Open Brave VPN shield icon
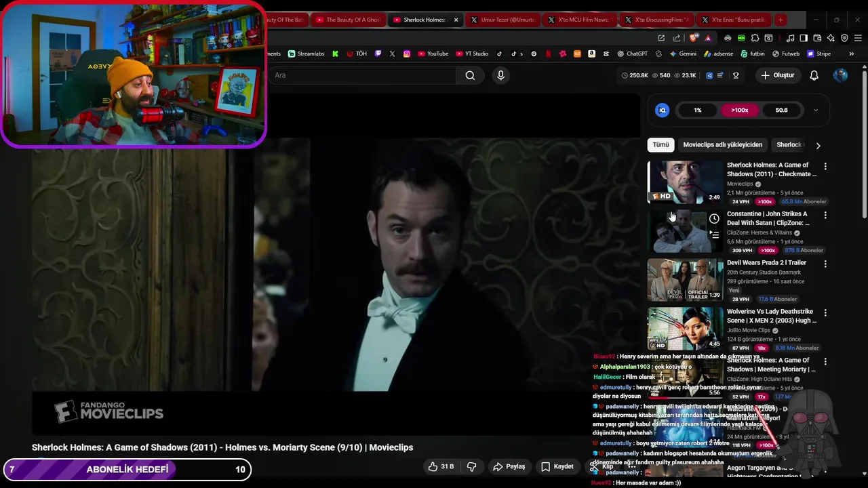Viewport: 868px width, 488px height. click(x=844, y=38)
